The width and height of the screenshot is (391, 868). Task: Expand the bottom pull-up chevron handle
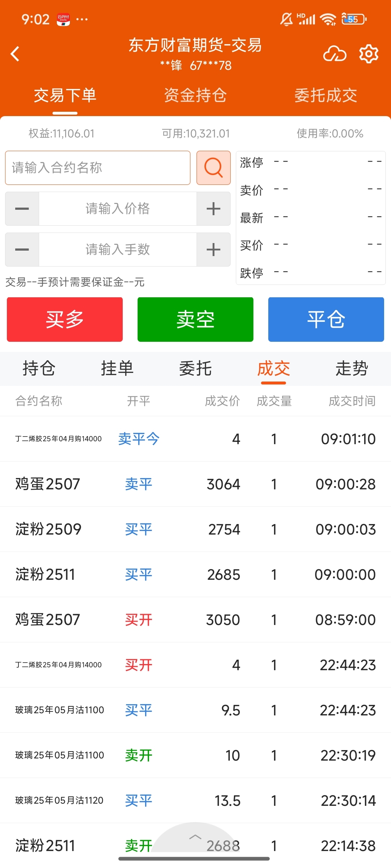[x=195, y=837]
